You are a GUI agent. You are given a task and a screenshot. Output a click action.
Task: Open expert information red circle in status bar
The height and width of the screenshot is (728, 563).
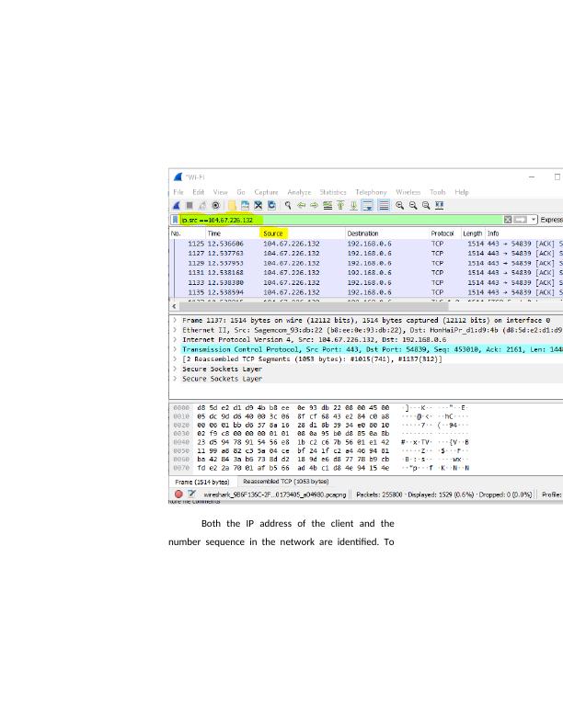coord(178,494)
